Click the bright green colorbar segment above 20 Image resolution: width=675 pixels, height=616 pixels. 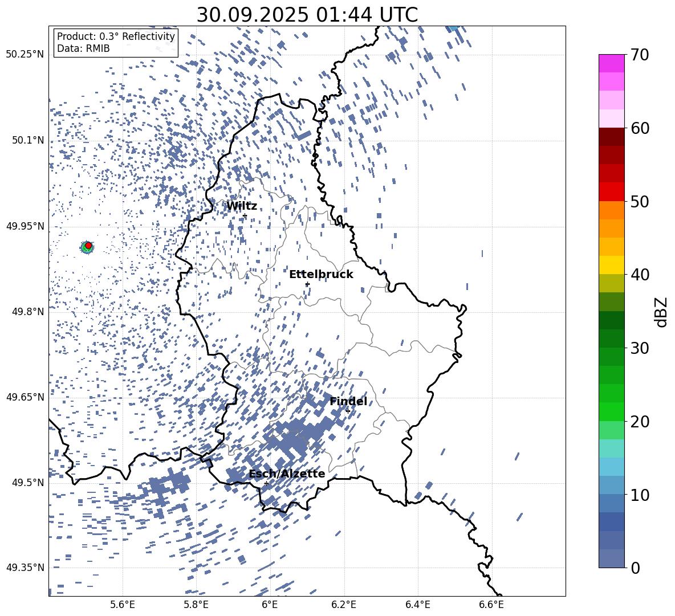coord(612,411)
